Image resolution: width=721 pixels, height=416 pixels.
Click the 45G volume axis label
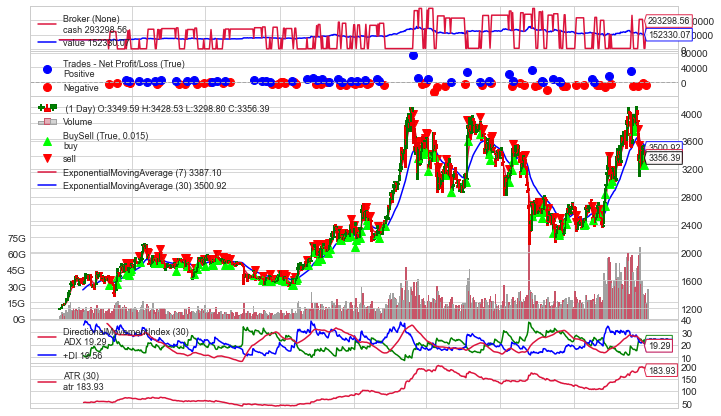pos(17,271)
